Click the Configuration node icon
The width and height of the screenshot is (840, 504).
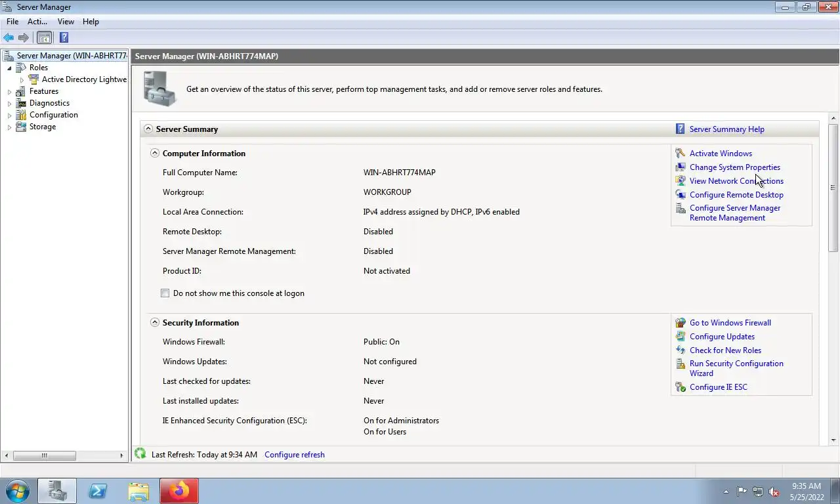[x=21, y=115]
